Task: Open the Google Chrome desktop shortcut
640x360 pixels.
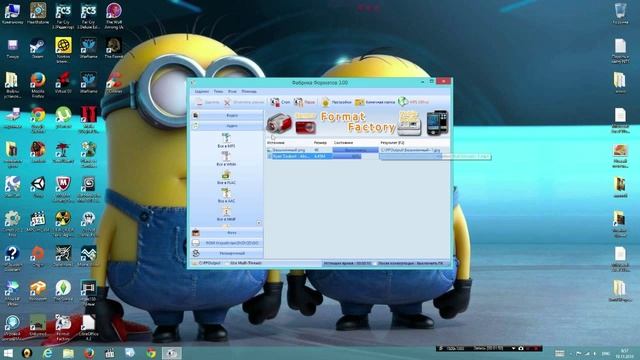Action: (x=38, y=120)
